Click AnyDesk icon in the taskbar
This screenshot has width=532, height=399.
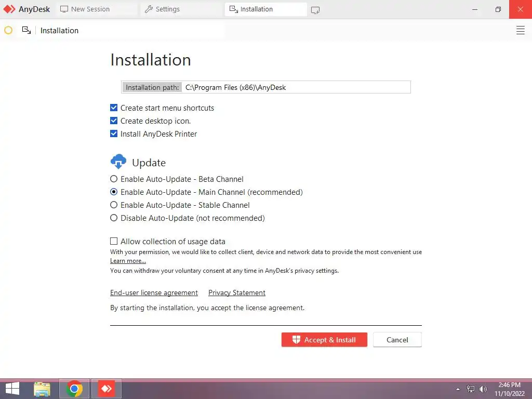click(x=106, y=389)
